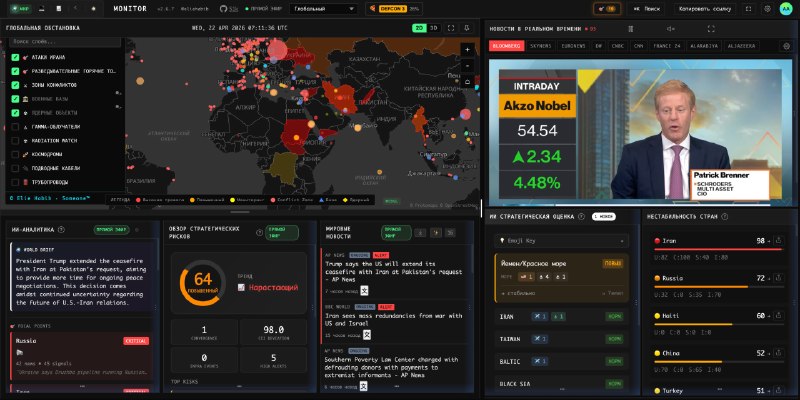The image size is (800, 400).
Task: Switch to the AlJazeera channel tab
Action: click(x=742, y=46)
